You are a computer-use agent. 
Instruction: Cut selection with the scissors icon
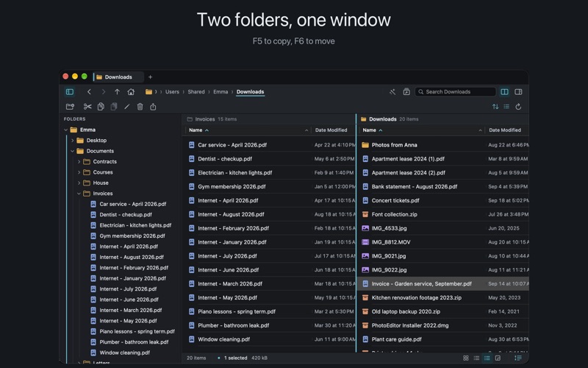pos(87,107)
